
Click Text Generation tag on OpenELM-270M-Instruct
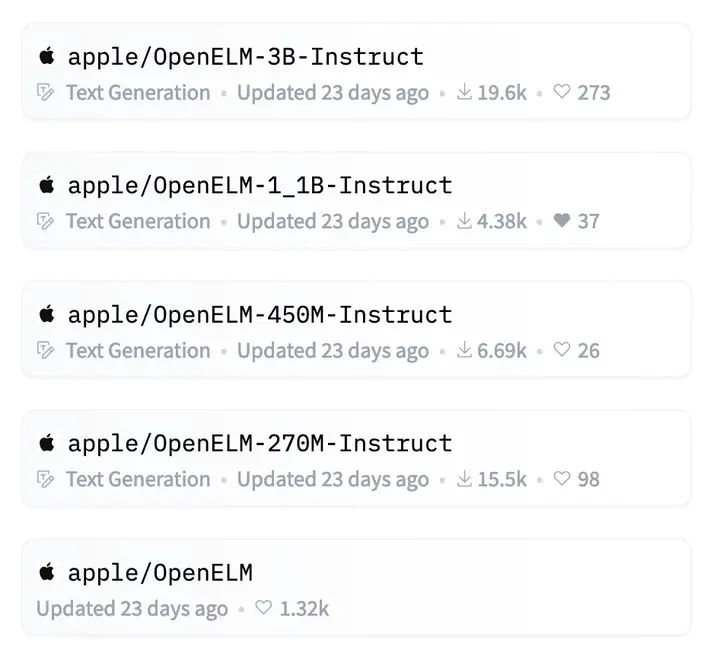pos(138,479)
